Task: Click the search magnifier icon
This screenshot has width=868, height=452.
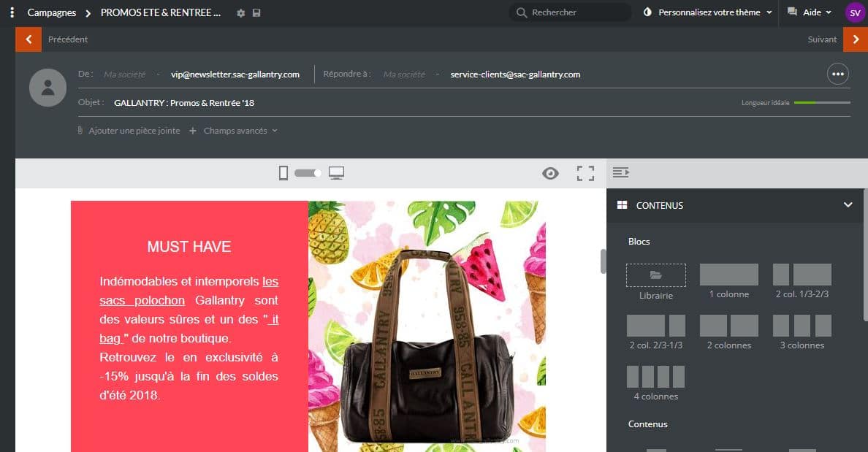Action: pos(521,12)
